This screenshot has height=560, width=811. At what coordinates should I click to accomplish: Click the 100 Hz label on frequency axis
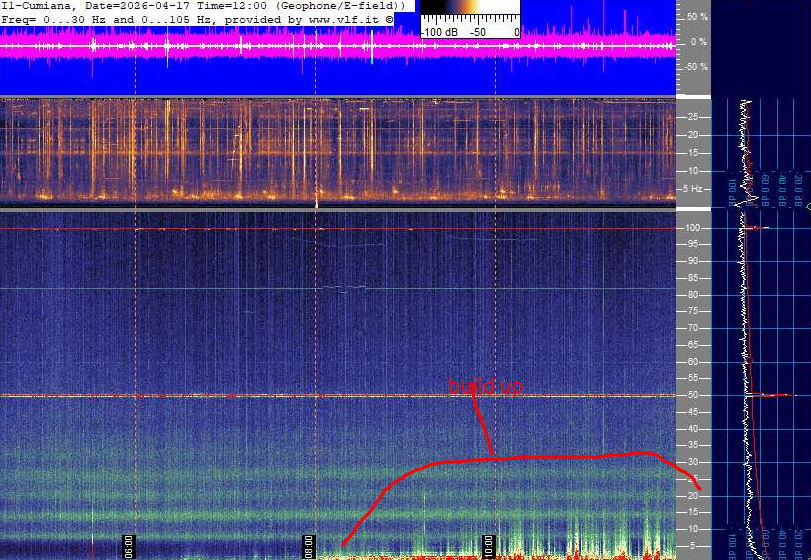(691, 228)
